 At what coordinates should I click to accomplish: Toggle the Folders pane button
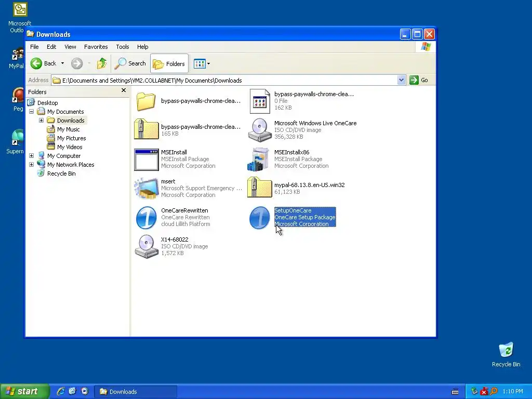click(x=169, y=63)
